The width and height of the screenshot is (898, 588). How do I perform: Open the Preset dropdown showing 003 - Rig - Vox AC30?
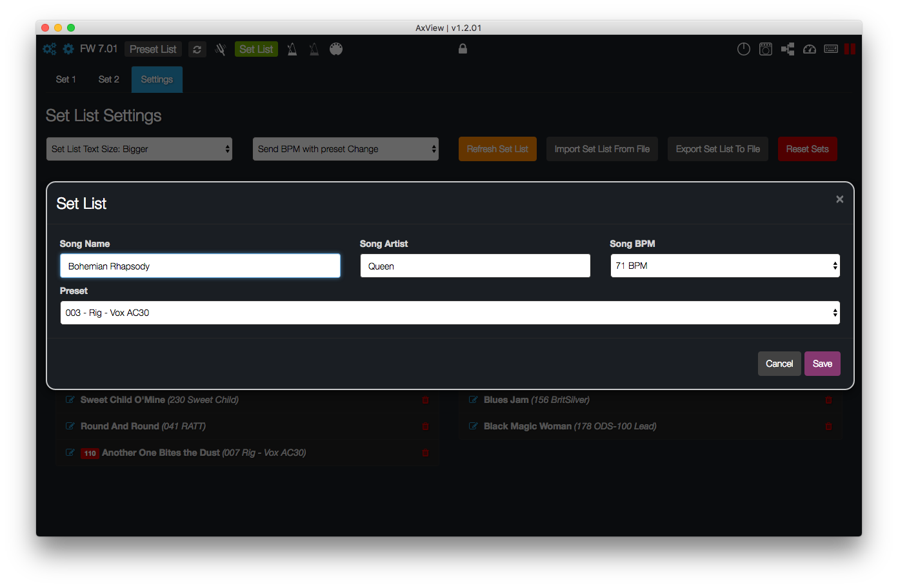click(450, 313)
